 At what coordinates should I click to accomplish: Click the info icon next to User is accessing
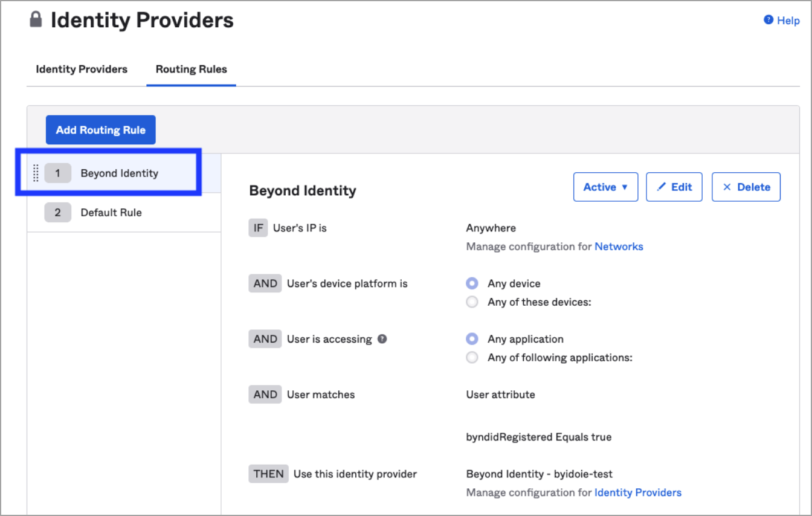click(382, 339)
